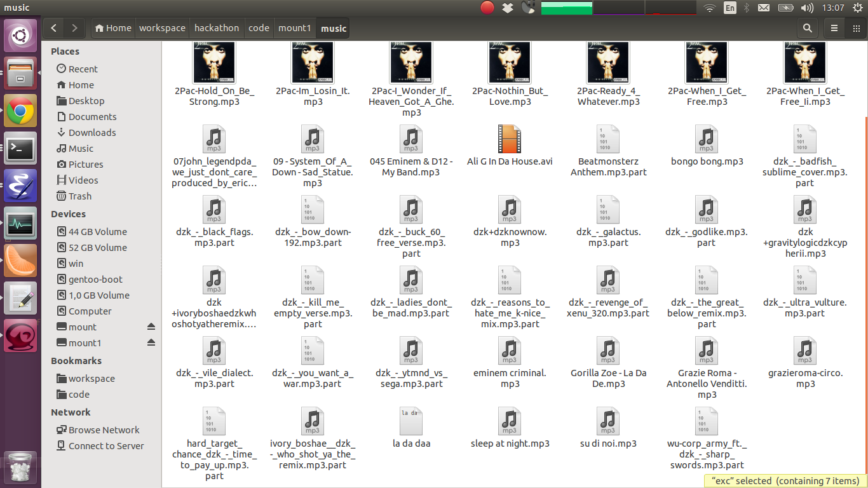868x488 pixels.
Task: Select Beatmonsterz Anthem.mp3.part file icon
Action: [608, 139]
